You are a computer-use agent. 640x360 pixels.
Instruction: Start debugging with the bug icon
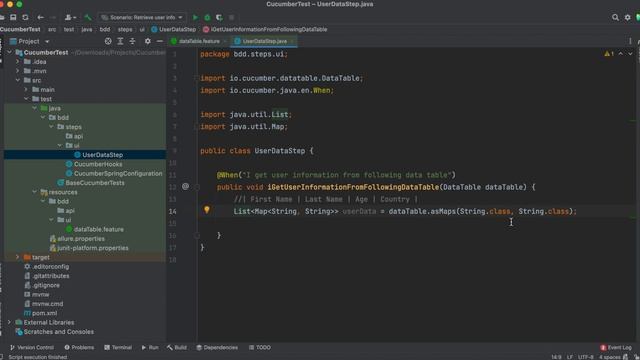[207, 18]
